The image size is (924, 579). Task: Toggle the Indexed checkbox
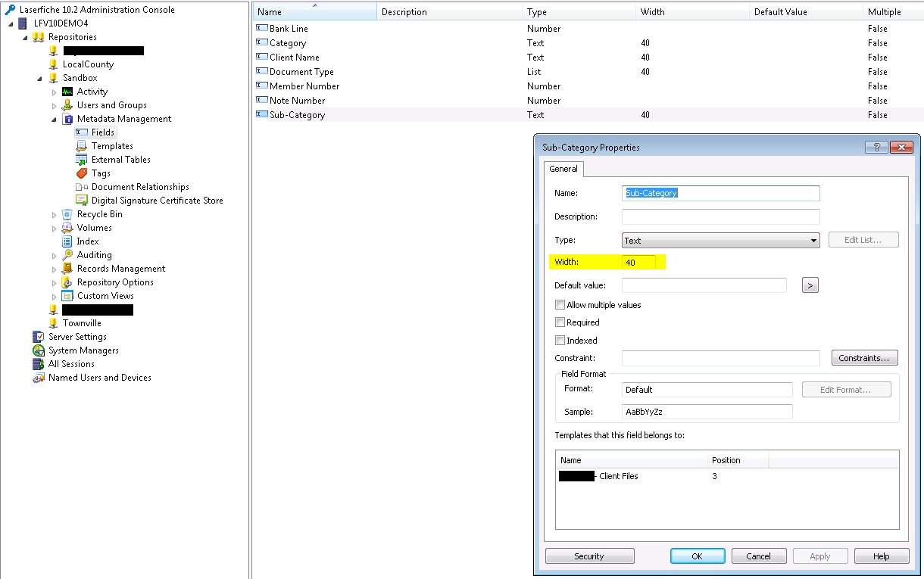pyautogui.click(x=560, y=341)
